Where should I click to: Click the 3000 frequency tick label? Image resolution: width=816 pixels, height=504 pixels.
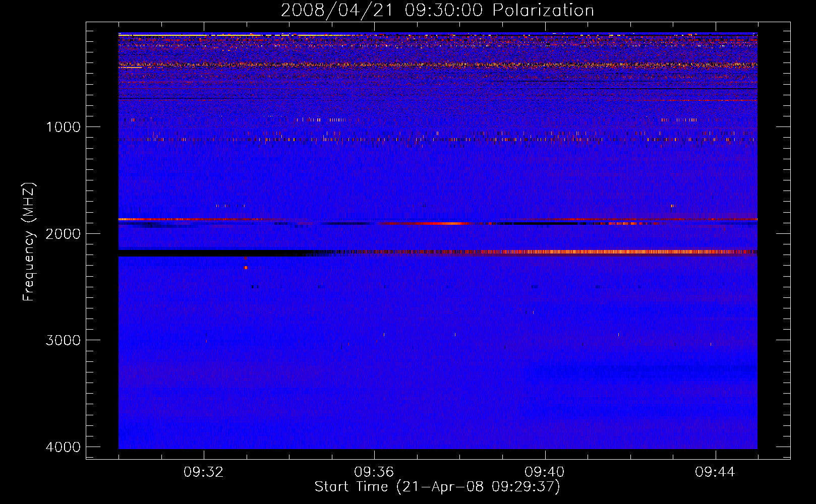pos(63,340)
